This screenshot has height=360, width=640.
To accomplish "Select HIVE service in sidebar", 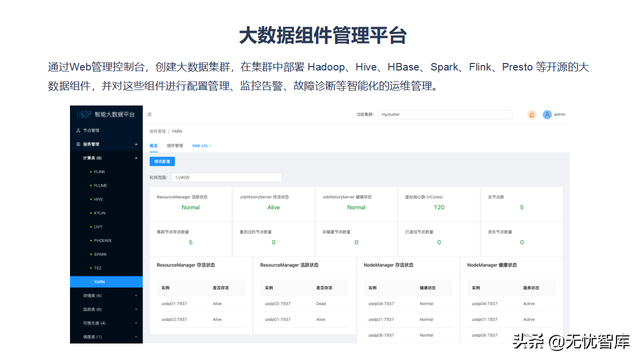I will tap(98, 199).
